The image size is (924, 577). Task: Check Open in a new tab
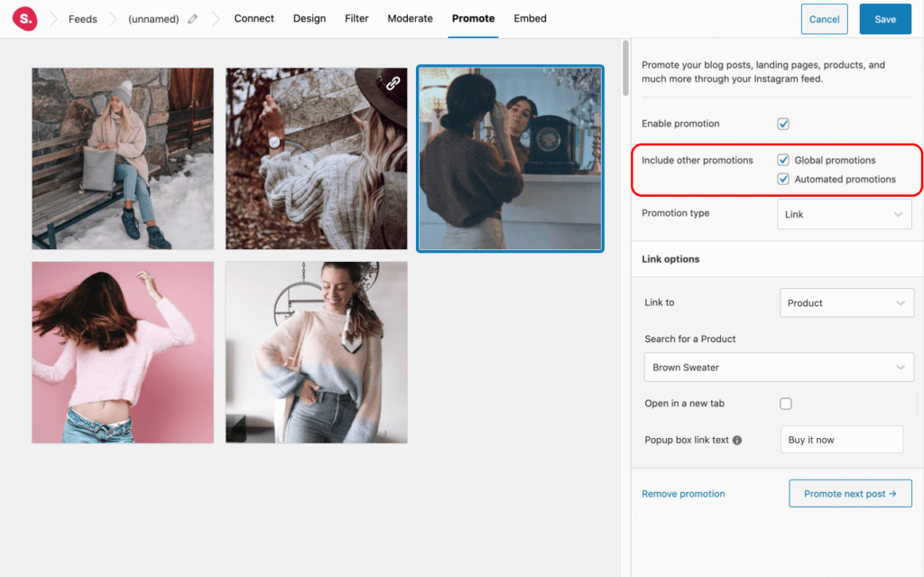(786, 404)
